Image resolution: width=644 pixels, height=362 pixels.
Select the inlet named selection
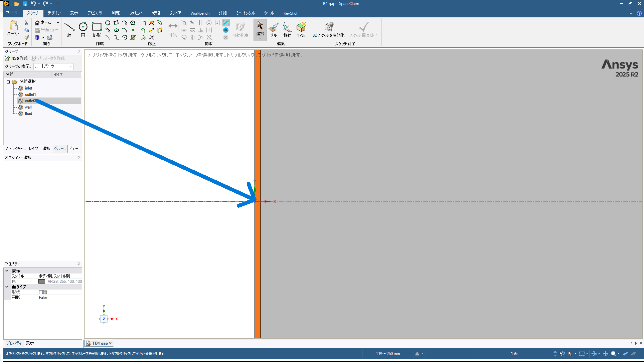(28, 88)
